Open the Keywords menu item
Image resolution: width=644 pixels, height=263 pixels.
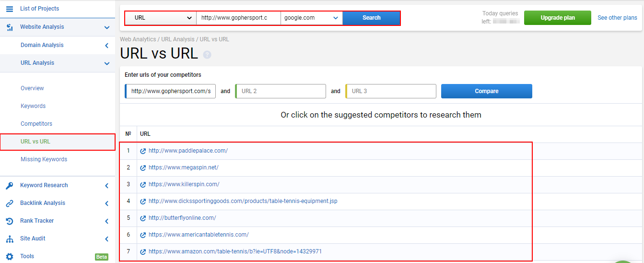[x=33, y=106]
